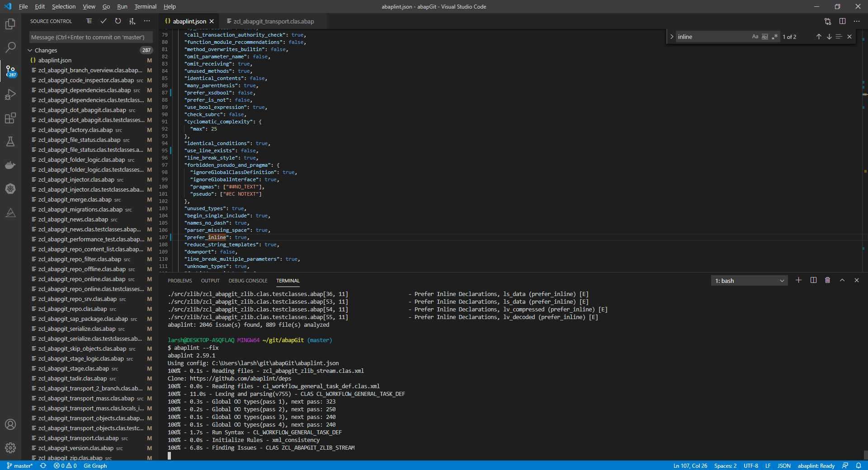Open the Terminal menu
Screen dimensions: 868x470
tap(145, 6)
